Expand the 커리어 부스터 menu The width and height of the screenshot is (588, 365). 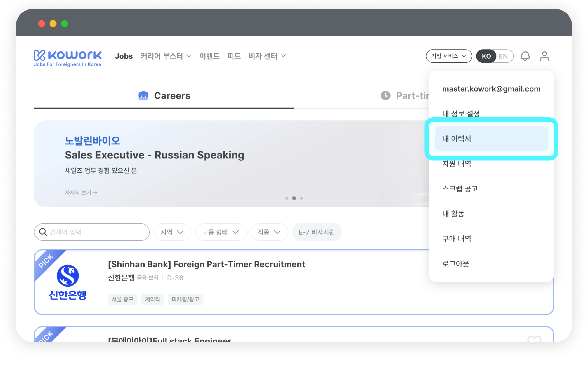pyautogui.click(x=166, y=56)
